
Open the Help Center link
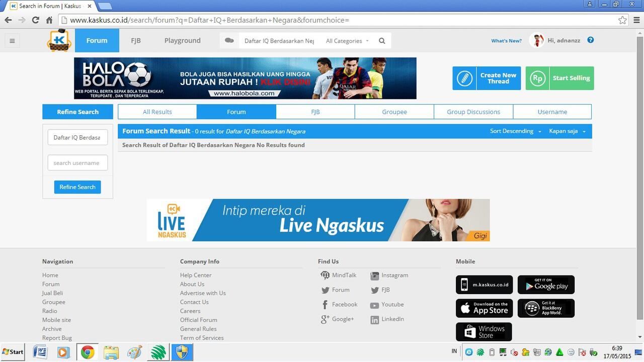pos(196,275)
